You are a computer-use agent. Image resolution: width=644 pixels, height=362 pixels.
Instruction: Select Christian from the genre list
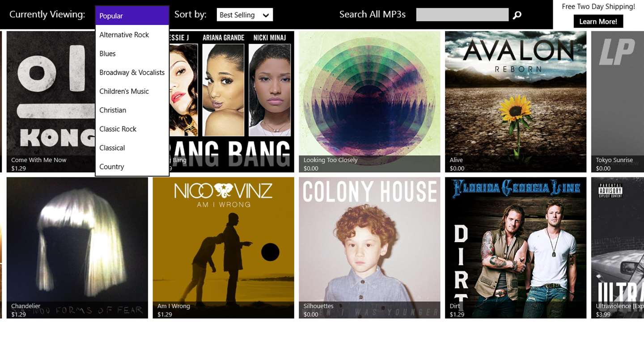(132, 110)
